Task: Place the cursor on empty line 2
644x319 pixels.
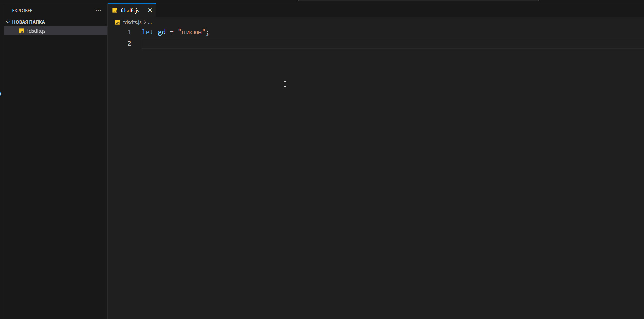Action: 236,43
